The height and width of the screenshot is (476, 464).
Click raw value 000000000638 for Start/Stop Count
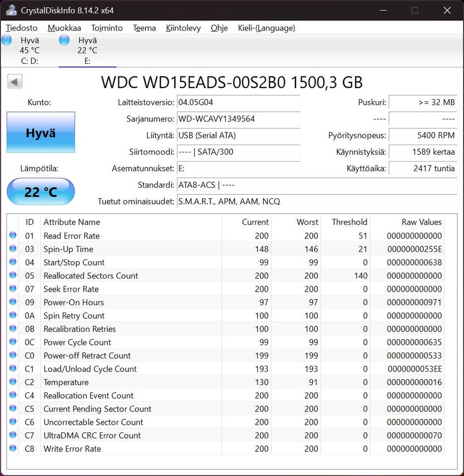tap(414, 263)
